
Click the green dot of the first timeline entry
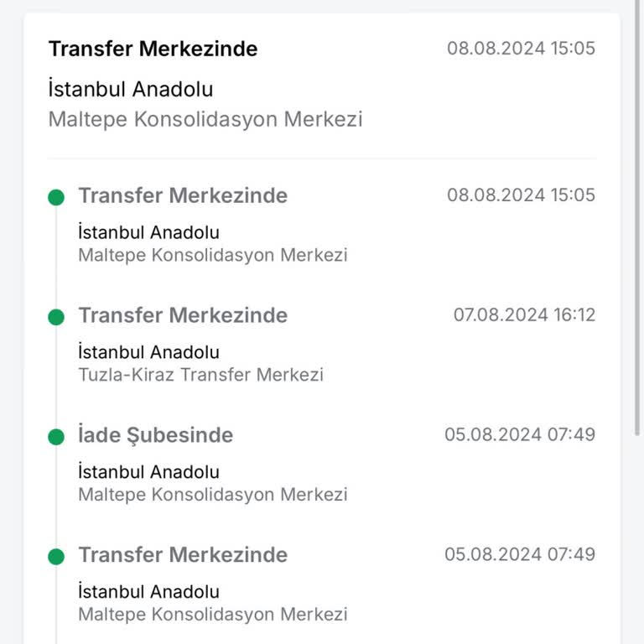(56, 197)
